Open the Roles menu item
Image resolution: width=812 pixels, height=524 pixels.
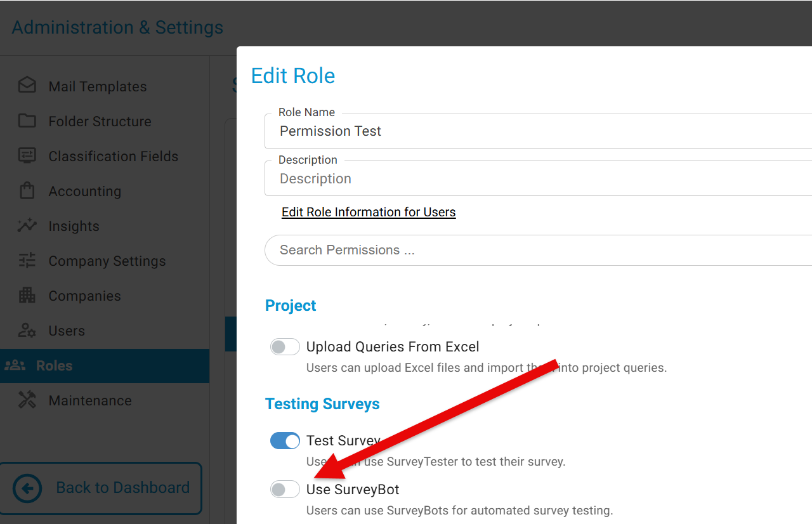(x=54, y=365)
